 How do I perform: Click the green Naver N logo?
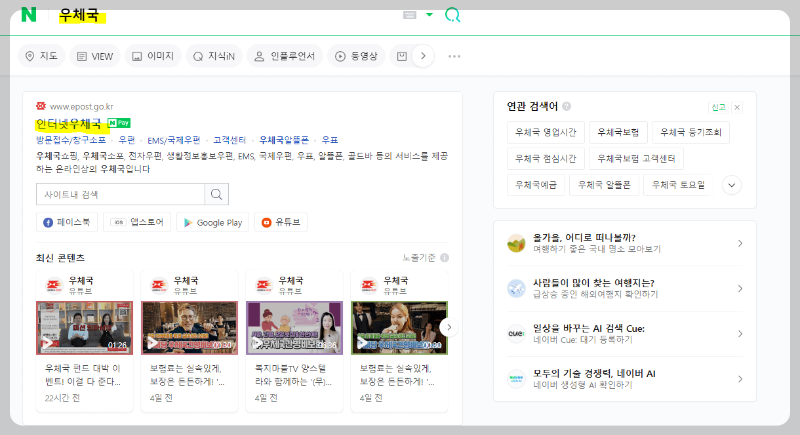click(29, 14)
